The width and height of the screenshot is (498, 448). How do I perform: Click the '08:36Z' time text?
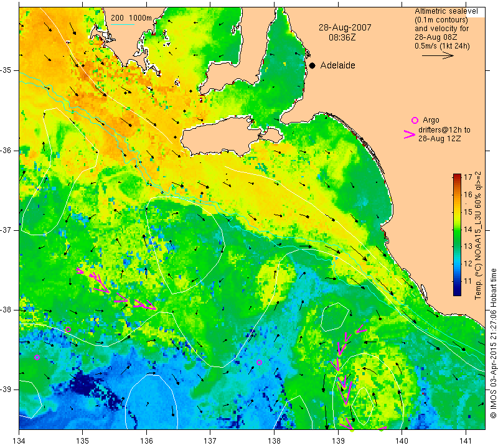click(342, 37)
